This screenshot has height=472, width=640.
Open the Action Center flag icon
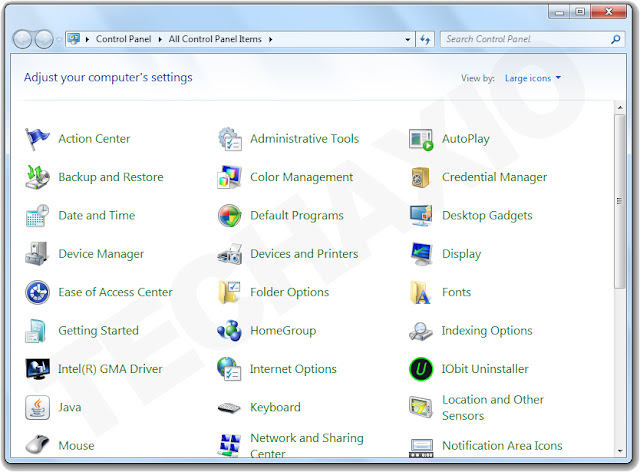37,139
